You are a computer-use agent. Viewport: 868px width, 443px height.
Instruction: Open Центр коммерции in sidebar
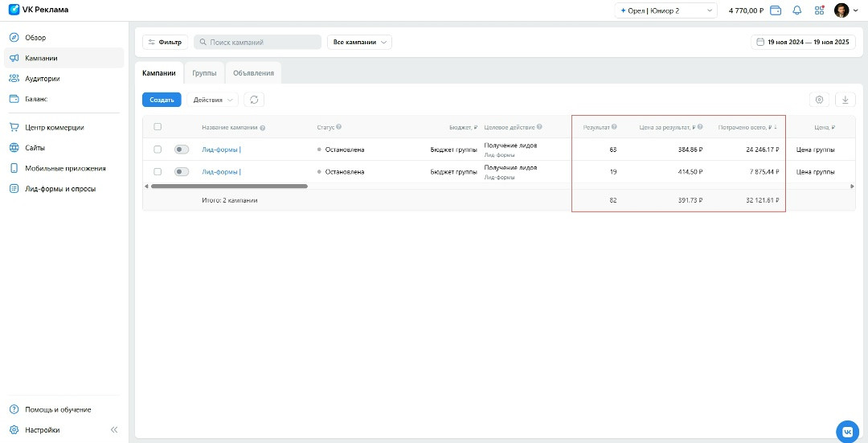[63, 127]
